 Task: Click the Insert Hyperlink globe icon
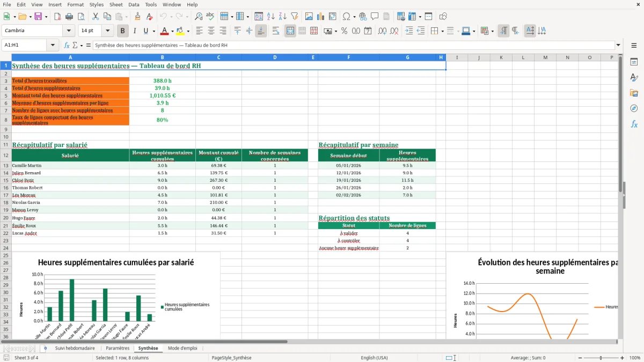tap(363, 17)
